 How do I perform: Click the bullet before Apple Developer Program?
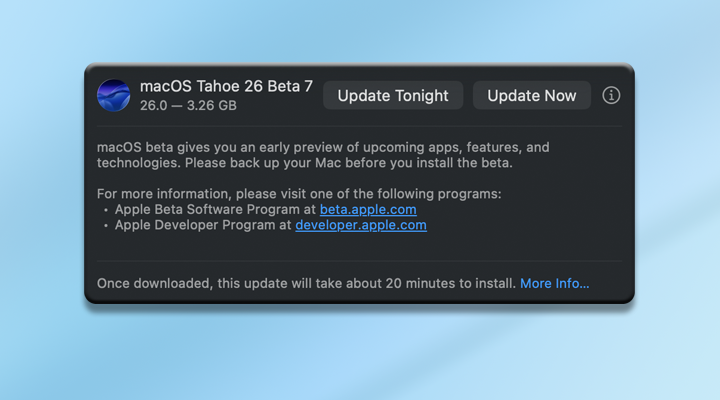tap(105, 226)
